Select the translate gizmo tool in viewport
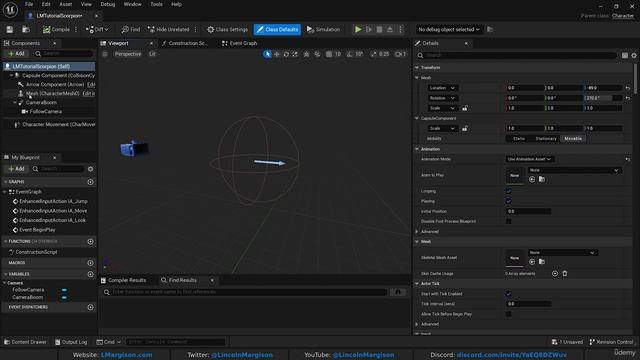The image size is (640, 360). point(277,54)
